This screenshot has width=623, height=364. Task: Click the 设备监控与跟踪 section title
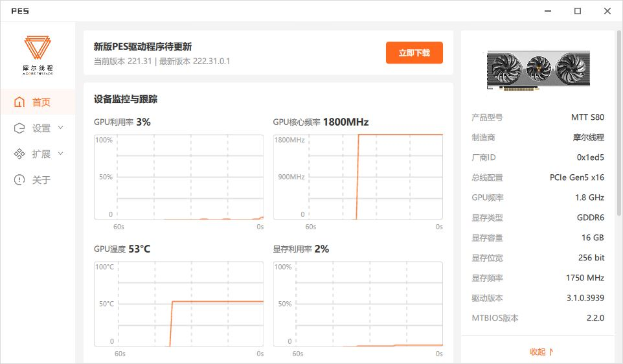point(126,99)
